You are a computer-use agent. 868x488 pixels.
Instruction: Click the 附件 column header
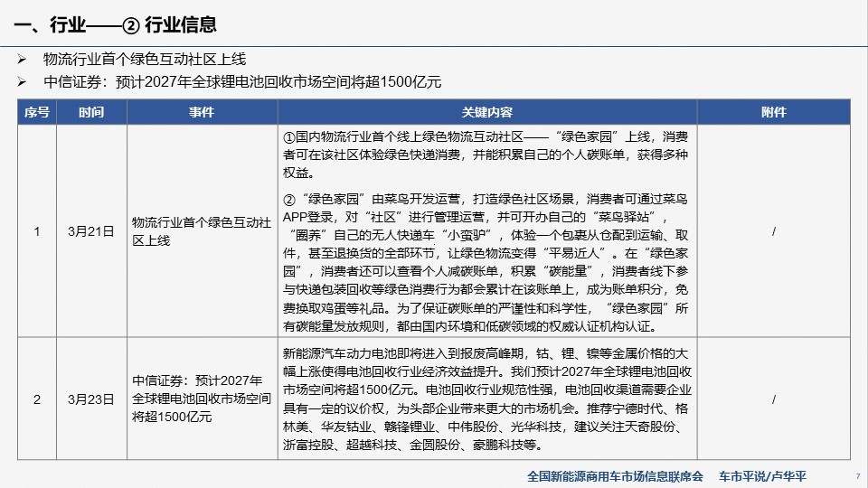coord(773,112)
